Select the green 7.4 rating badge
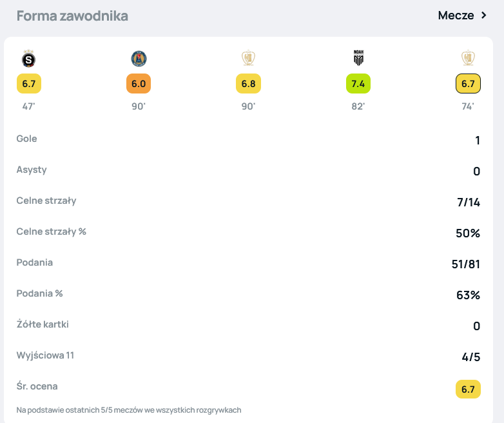This screenshot has width=504, height=423. 358,84
